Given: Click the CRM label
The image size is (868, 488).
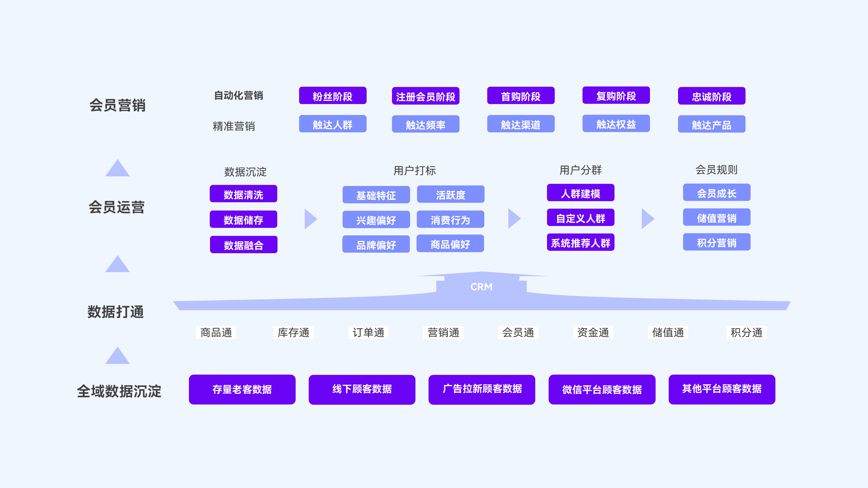Looking at the screenshot, I should tap(481, 287).
